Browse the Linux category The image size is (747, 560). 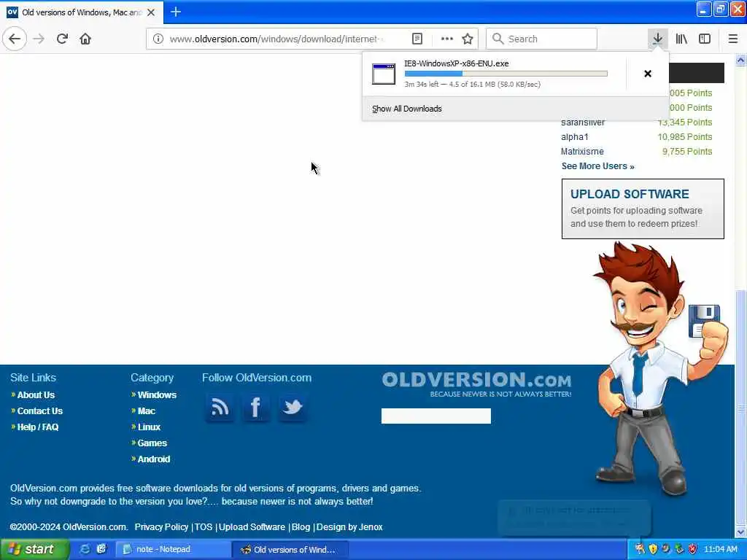[149, 427]
